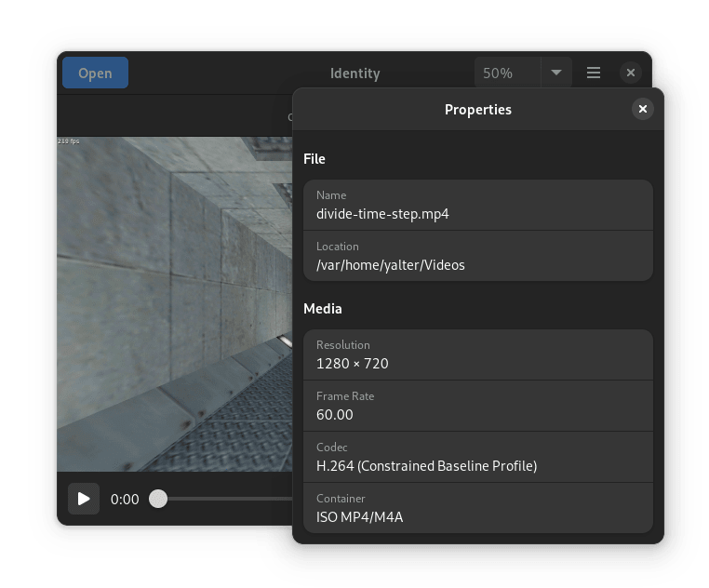Close the Properties dialog

[642, 110]
